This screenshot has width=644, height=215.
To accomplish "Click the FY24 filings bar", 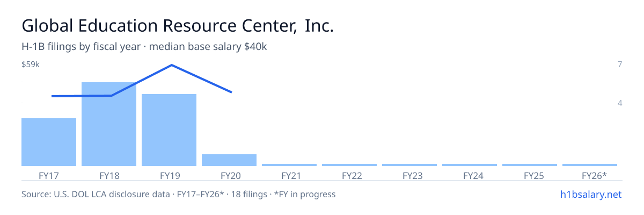I will 470,165.
